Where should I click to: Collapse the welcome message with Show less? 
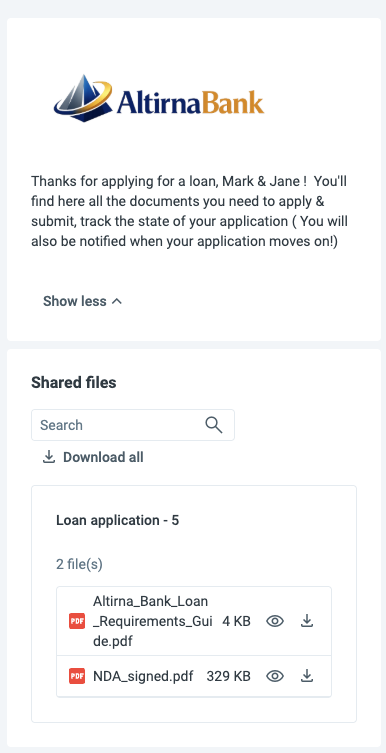[83, 301]
